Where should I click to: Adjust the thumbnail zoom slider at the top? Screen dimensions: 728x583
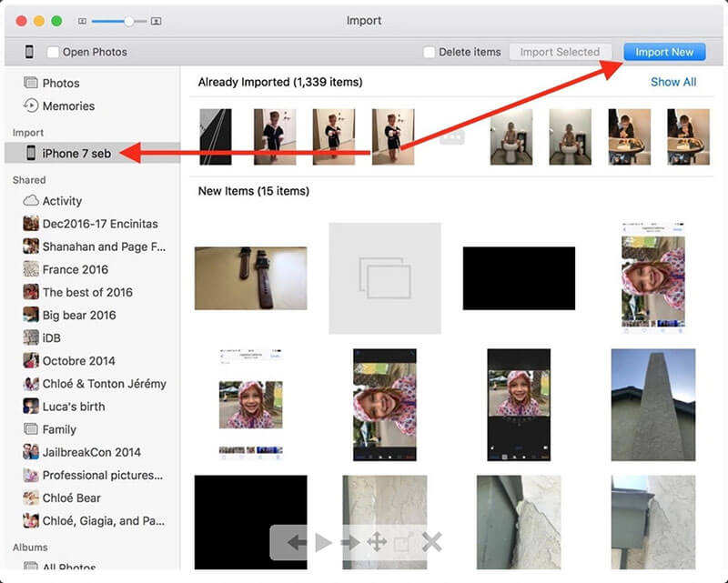click(129, 21)
